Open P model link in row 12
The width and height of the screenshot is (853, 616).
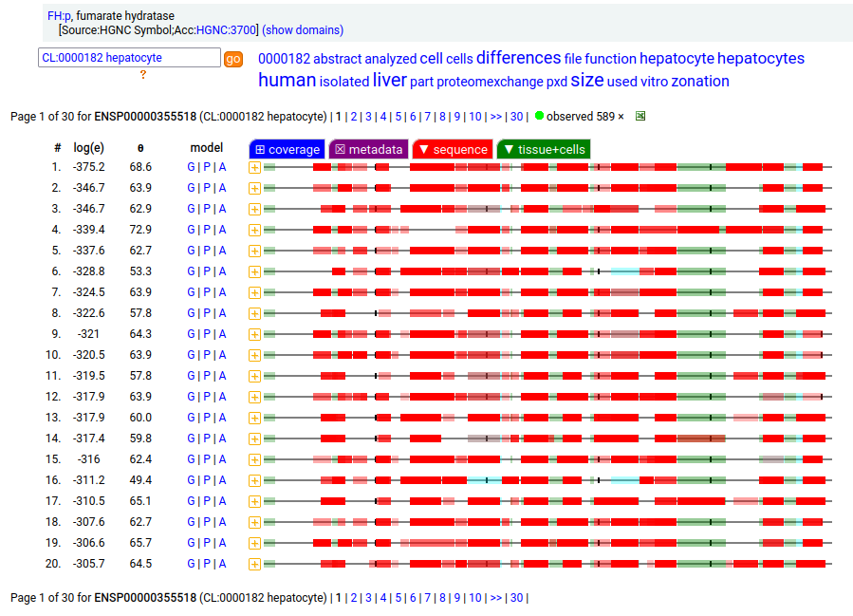(207, 397)
